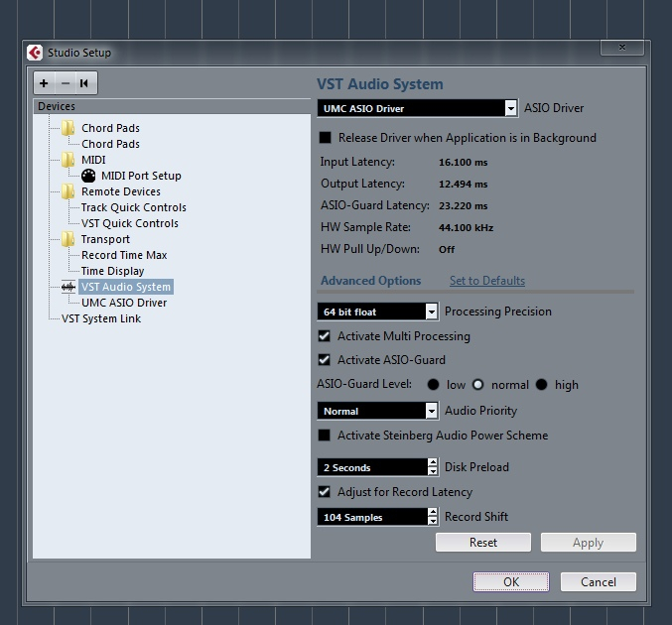Select VST Quick Controls item

point(130,223)
